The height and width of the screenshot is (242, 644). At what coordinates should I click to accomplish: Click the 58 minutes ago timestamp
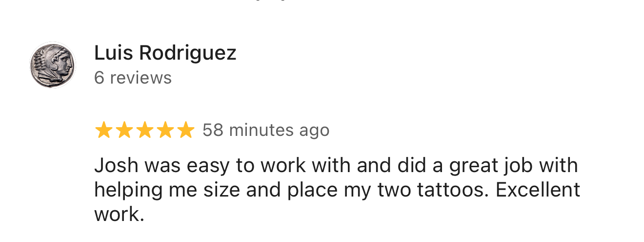click(266, 131)
